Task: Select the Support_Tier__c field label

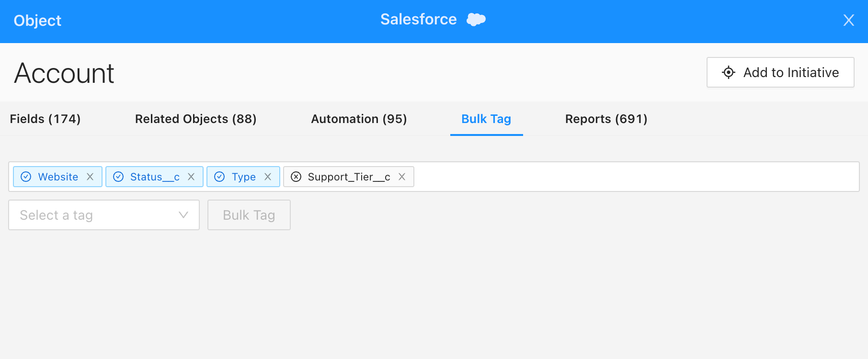Action: (x=349, y=177)
